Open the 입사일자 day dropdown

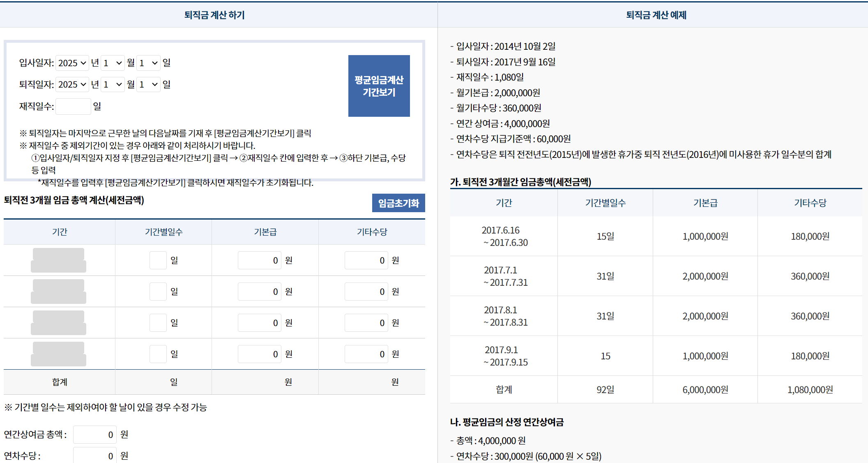(148, 63)
